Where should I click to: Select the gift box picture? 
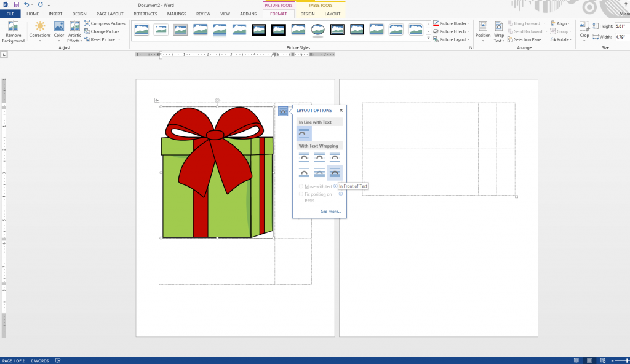[217, 172]
